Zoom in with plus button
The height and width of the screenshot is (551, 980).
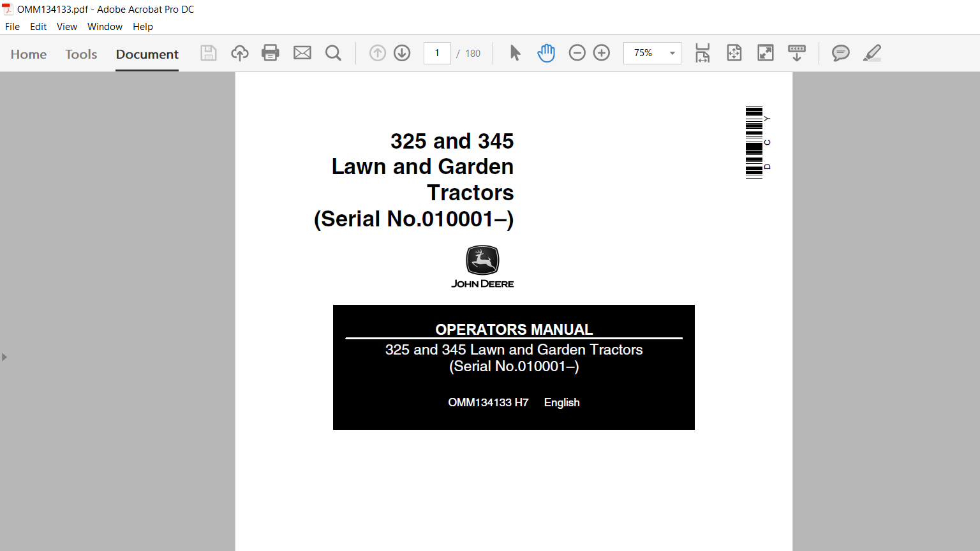602,53
